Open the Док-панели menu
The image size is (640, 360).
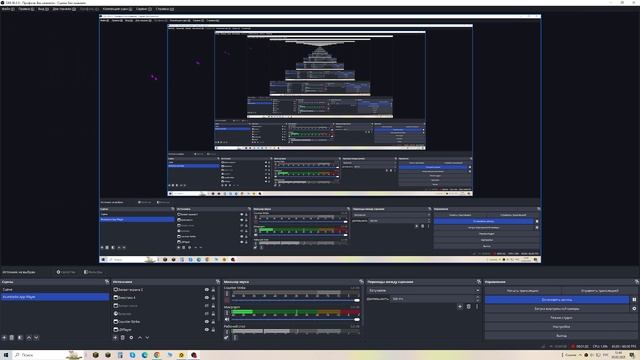64,9
